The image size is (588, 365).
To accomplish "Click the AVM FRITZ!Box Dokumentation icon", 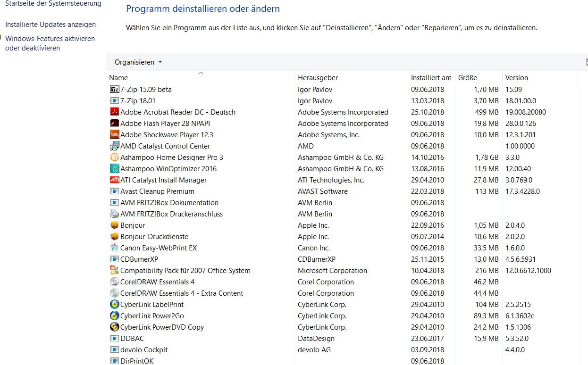I will click(114, 202).
